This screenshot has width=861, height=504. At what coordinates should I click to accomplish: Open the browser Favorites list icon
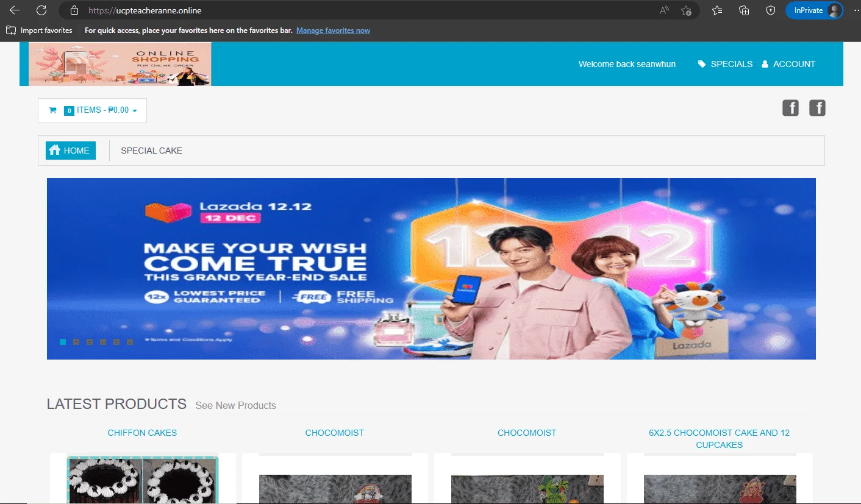point(717,10)
